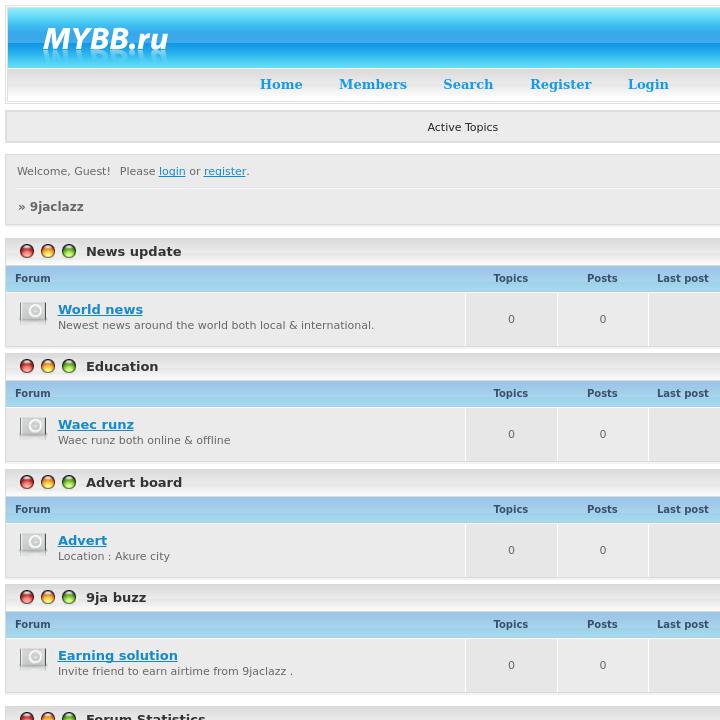Open the Earning solution forum link
This screenshot has height=720, width=720.
118,656
